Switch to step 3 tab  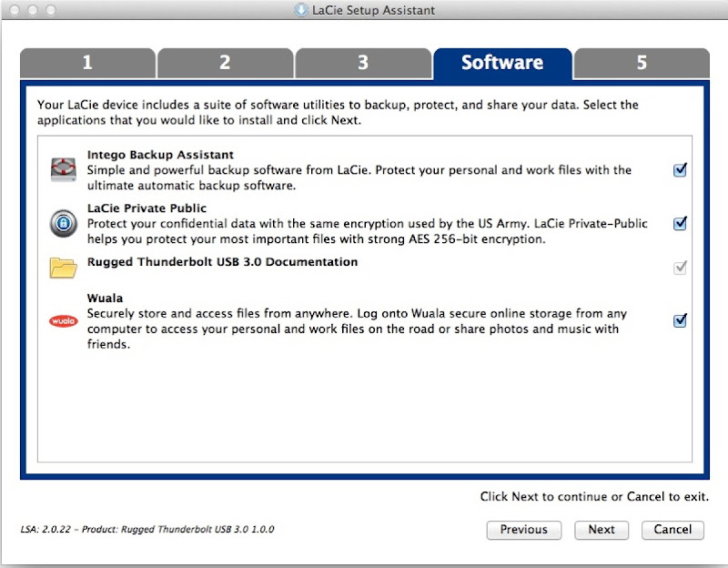coord(363,63)
